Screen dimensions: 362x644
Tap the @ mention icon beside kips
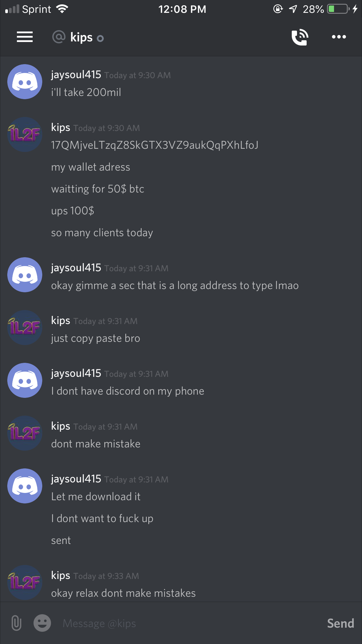[59, 37]
